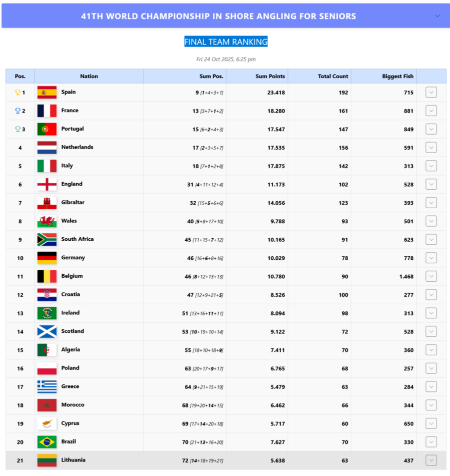Viewport: 450px width, 476px height.
Task: Click the green trophy icon for Portugal
Action: click(x=17, y=129)
